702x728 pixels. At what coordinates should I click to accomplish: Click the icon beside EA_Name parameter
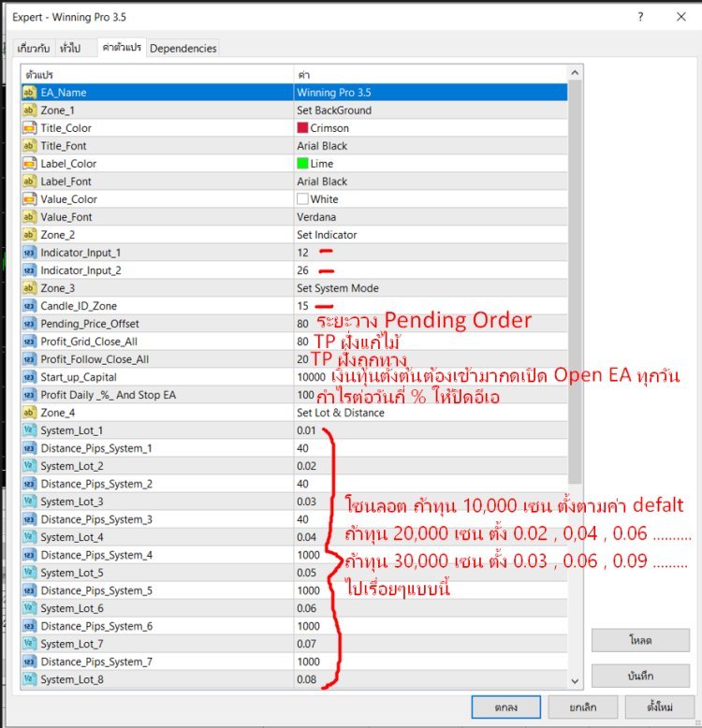29,93
